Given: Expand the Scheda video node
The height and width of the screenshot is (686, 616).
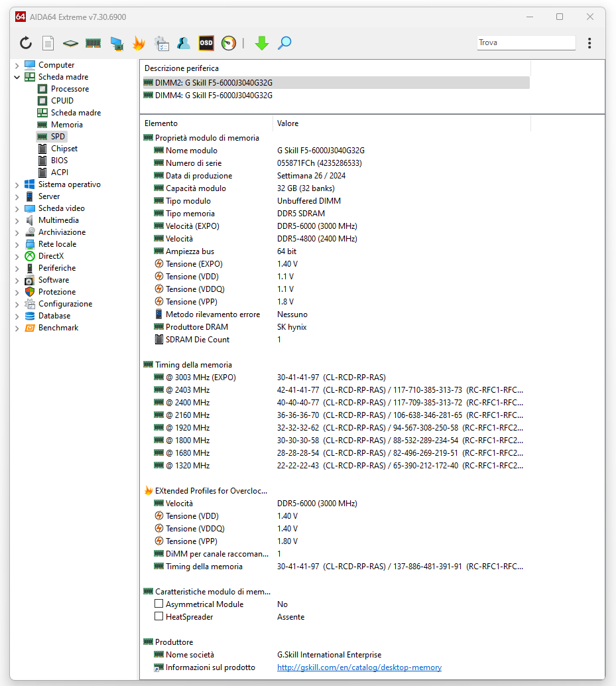Looking at the screenshot, I should tap(17, 209).
